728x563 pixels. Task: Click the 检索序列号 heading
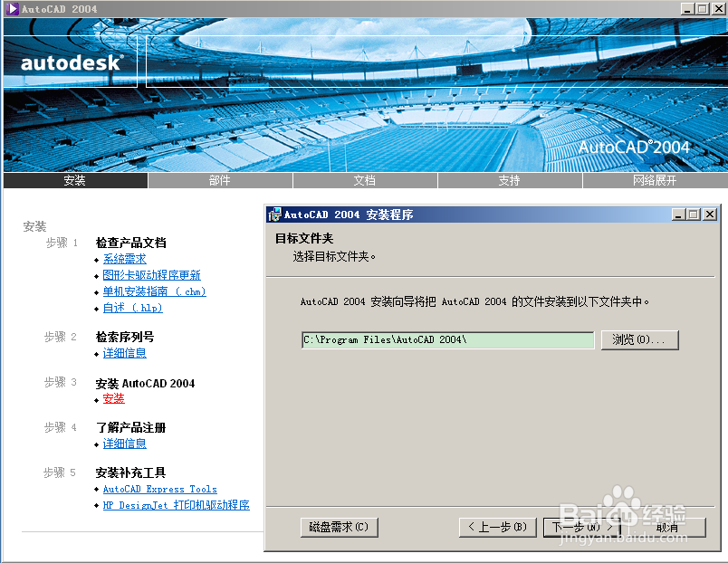125,337
